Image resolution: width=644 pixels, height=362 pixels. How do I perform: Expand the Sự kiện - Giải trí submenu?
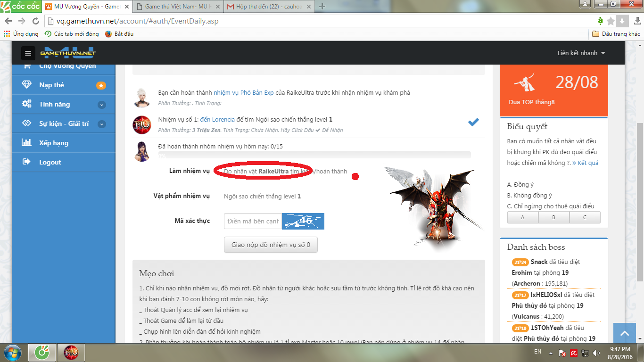(101, 124)
